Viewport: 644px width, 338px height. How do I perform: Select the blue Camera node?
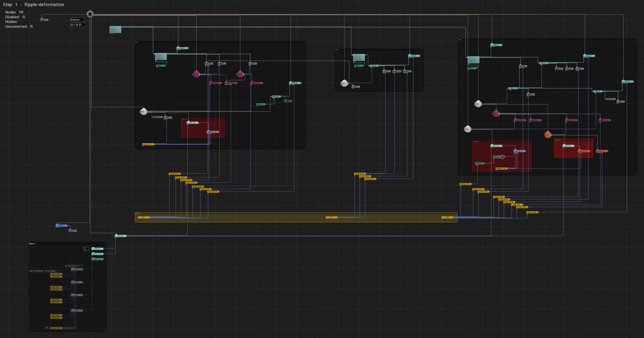62,226
